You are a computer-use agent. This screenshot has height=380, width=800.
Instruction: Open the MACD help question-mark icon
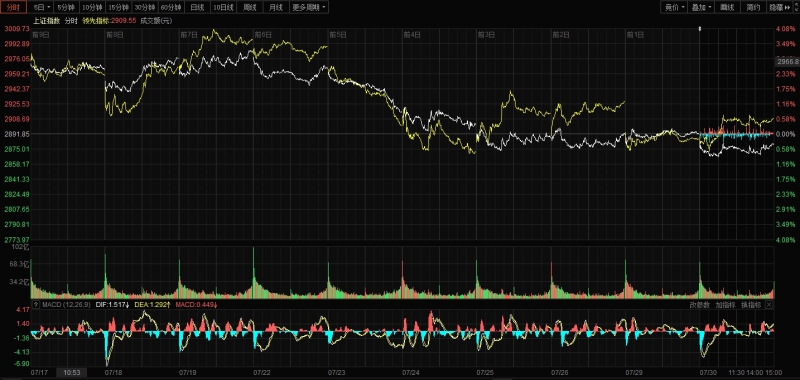36,305
